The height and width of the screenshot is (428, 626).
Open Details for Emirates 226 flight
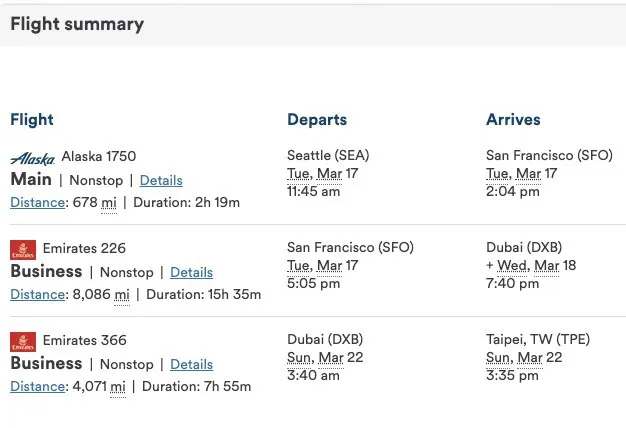coord(191,272)
